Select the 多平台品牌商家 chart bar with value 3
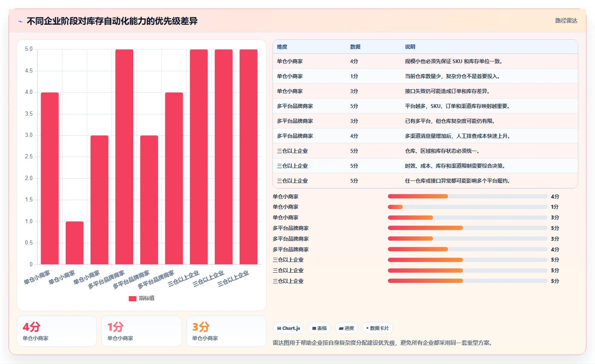 (149, 200)
